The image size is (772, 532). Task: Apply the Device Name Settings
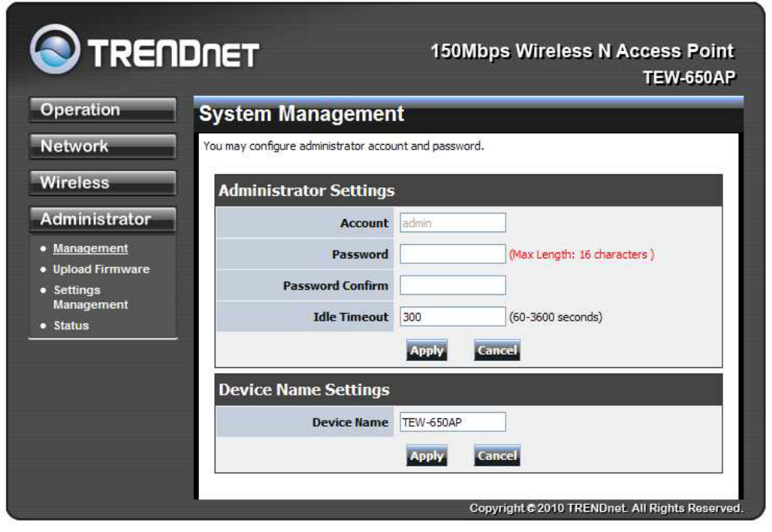tap(427, 455)
